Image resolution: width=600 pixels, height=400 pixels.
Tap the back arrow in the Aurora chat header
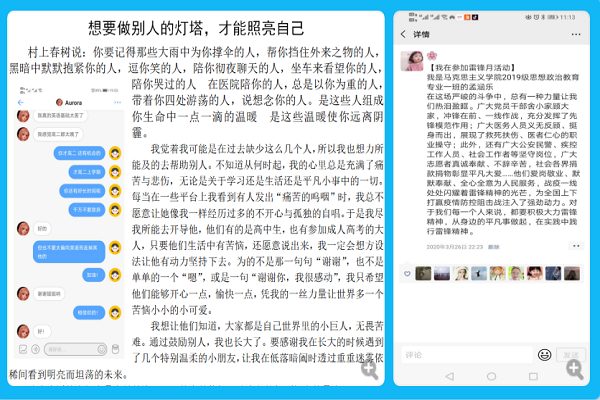click(x=18, y=102)
